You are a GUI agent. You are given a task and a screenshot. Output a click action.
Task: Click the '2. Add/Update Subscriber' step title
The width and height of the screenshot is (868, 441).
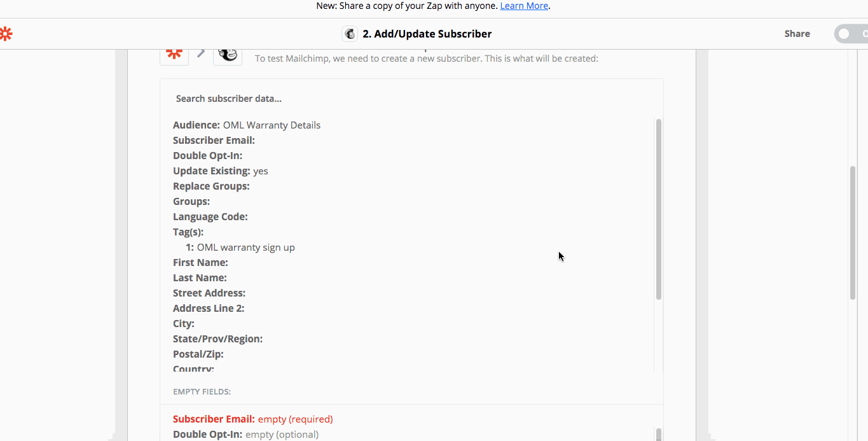pos(427,34)
